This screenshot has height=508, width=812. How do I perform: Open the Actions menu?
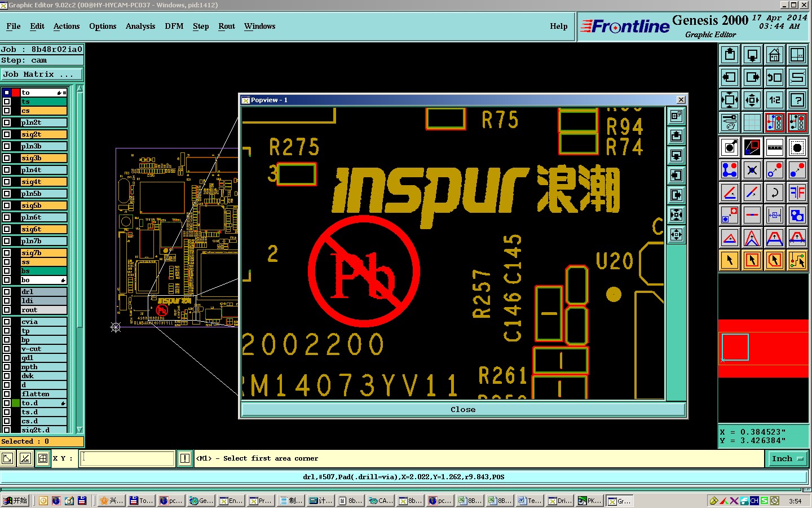(67, 26)
